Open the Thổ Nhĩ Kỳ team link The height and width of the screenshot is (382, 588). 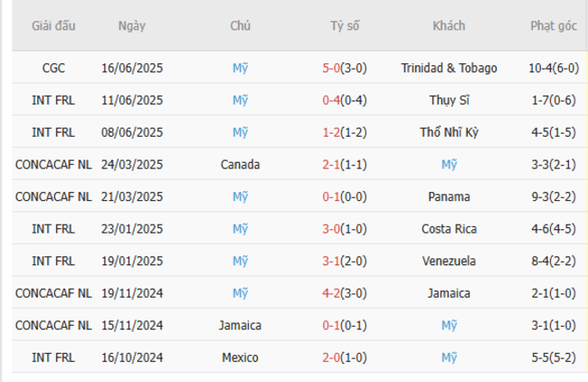tap(449, 132)
